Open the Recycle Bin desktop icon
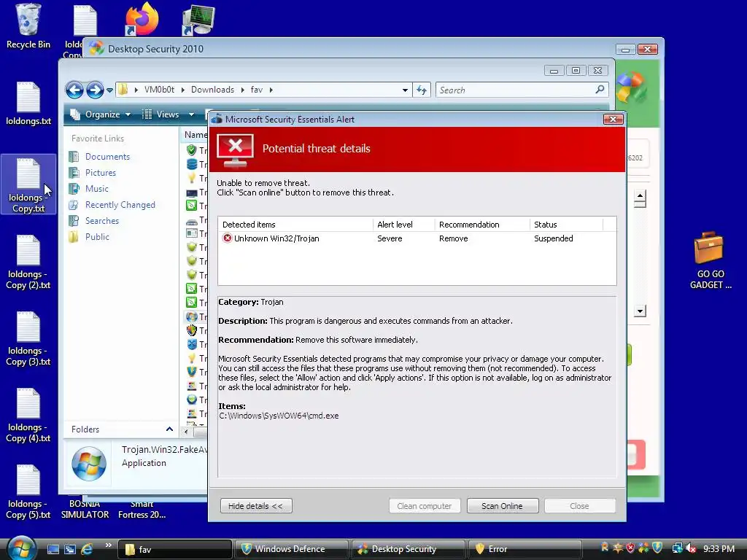747x560 pixels. tap(28, 26)
